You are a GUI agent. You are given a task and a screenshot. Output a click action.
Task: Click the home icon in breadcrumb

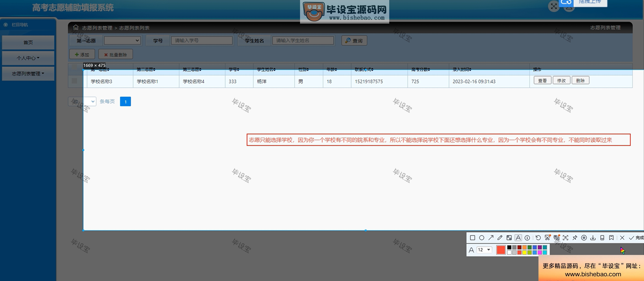(x=76, y=27)
